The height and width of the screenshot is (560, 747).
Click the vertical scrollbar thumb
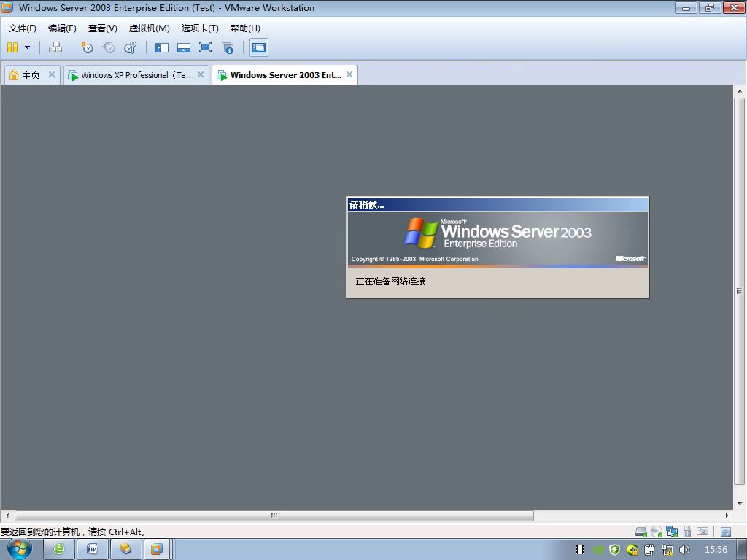(740, 290)
